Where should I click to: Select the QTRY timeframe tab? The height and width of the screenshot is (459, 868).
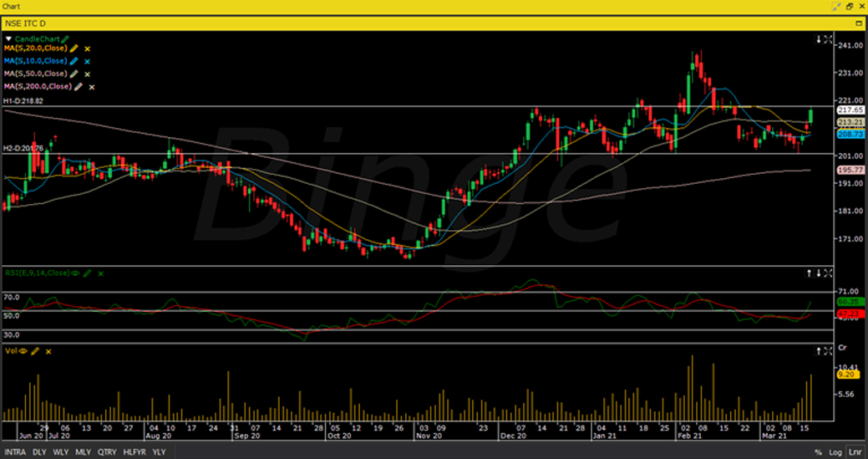click(108, 452)
